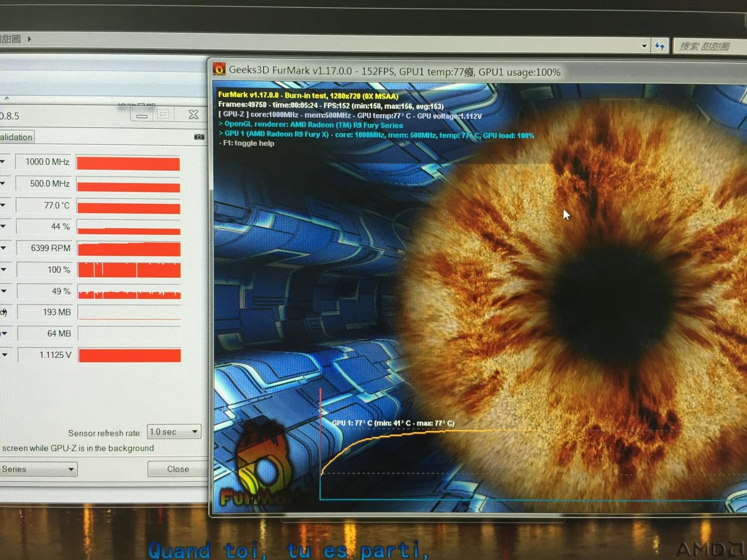Open sensor dropdown arrow beside 1.1125 V

[x=4, y=355]
